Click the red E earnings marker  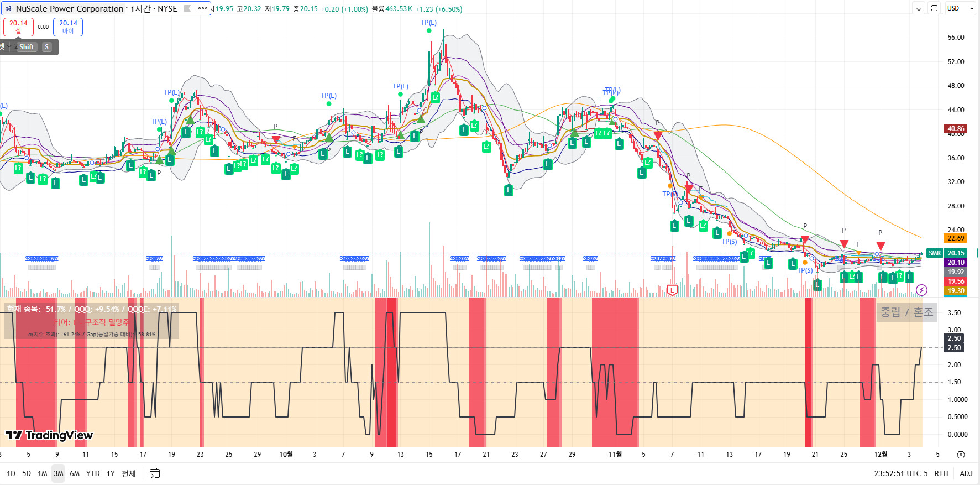point(672,290)
